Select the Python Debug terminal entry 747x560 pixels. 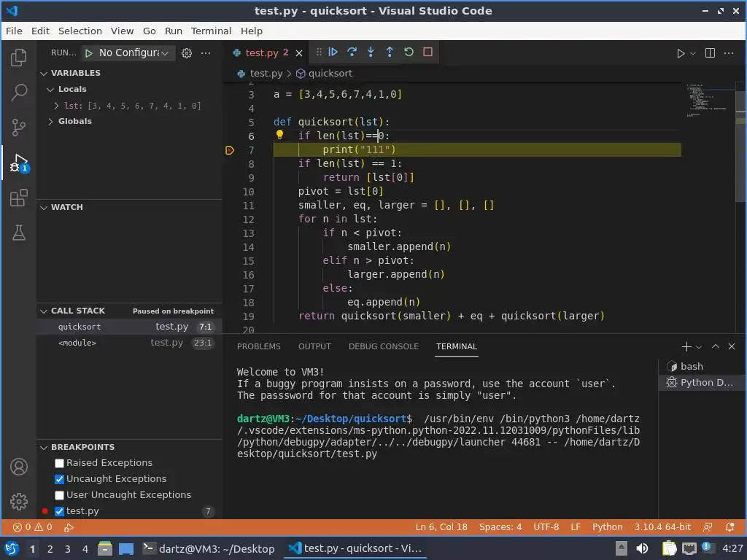point(702,382)
